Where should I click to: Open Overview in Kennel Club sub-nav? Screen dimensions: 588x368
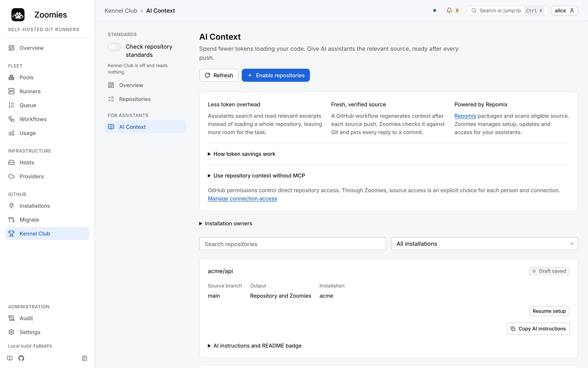(x=145, y=85)
